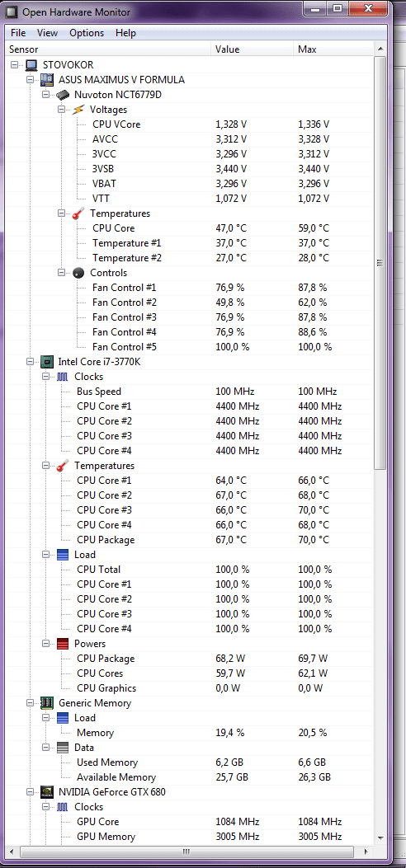This screenshot has height=868, width=406.
Task: Click the vertical scrollbar down arrow
Action: (x=380, y=838)
